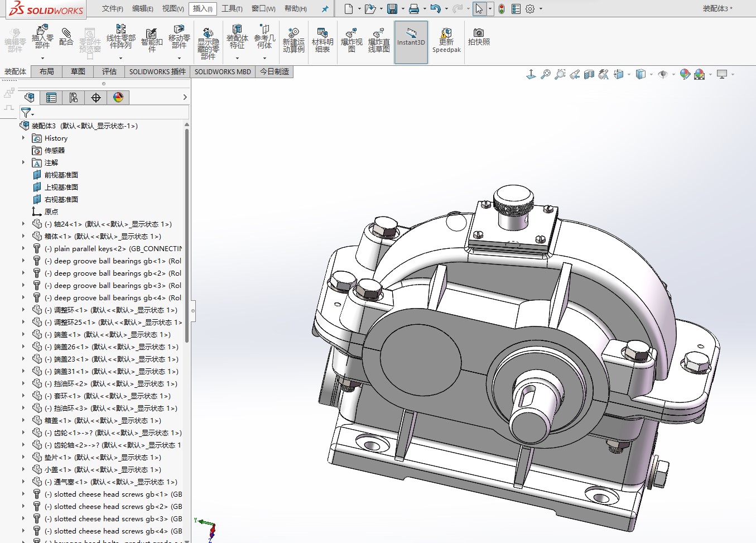Click the Zoom to Fit magnifier icon

click(546, 74)
